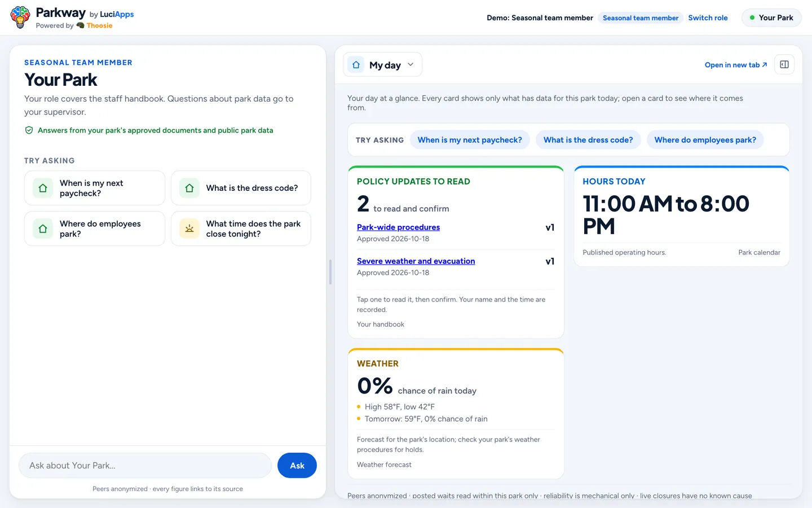Open Your Park status button

771,17
